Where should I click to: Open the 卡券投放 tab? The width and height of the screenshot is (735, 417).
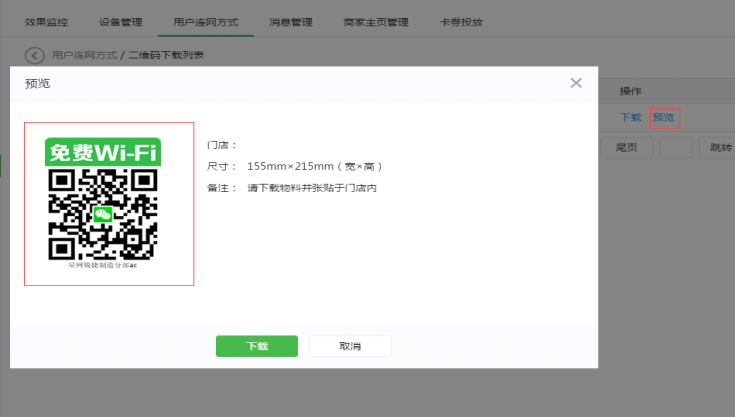(x=461, y=22)
